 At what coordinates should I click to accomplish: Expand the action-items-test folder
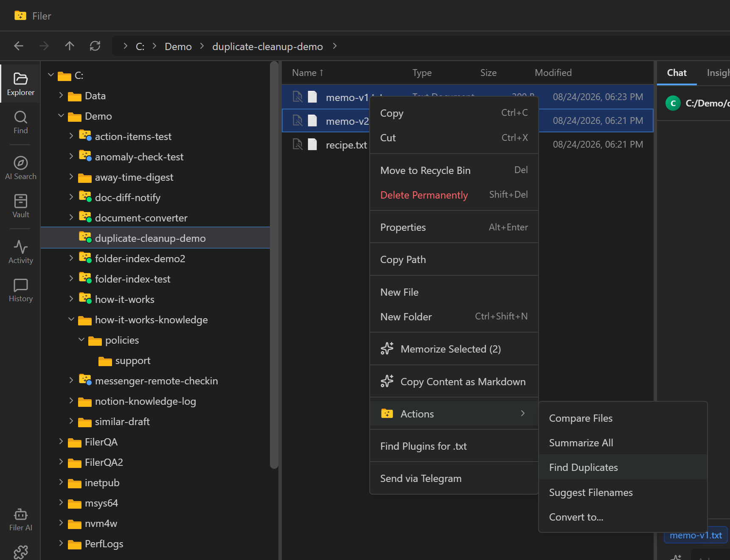click(x=71, y=136)
